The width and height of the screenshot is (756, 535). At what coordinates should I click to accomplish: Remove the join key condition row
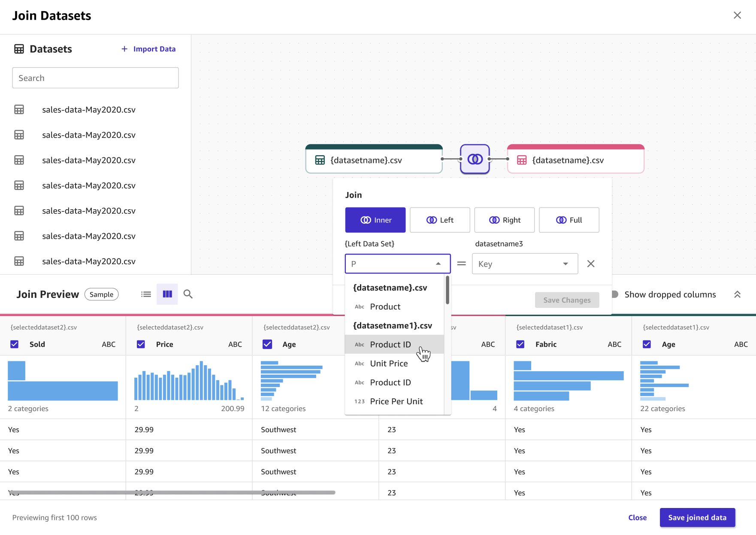(591, 264)
